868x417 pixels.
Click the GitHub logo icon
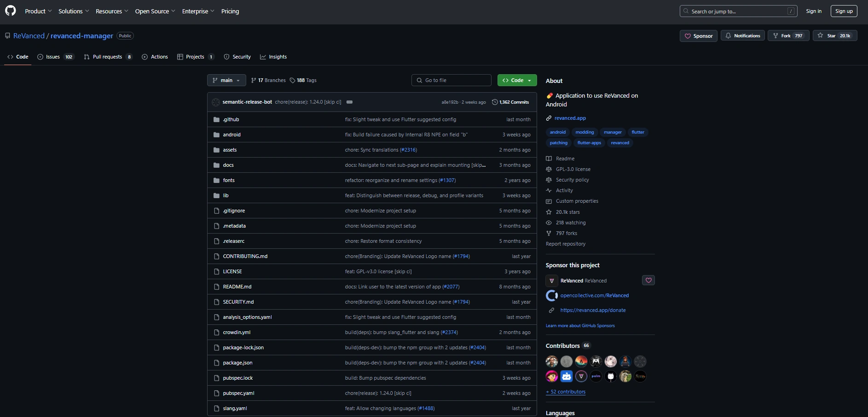(10, 11)
